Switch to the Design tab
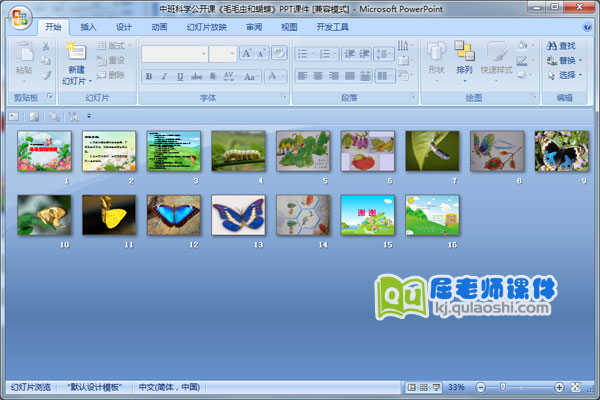The height and width of the screenshot is (400, 600). (124, 27)
